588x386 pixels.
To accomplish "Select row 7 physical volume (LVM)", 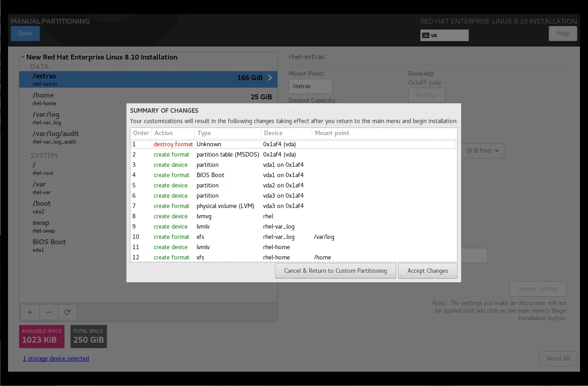I will pyautogui.click(x=294, y=206).
